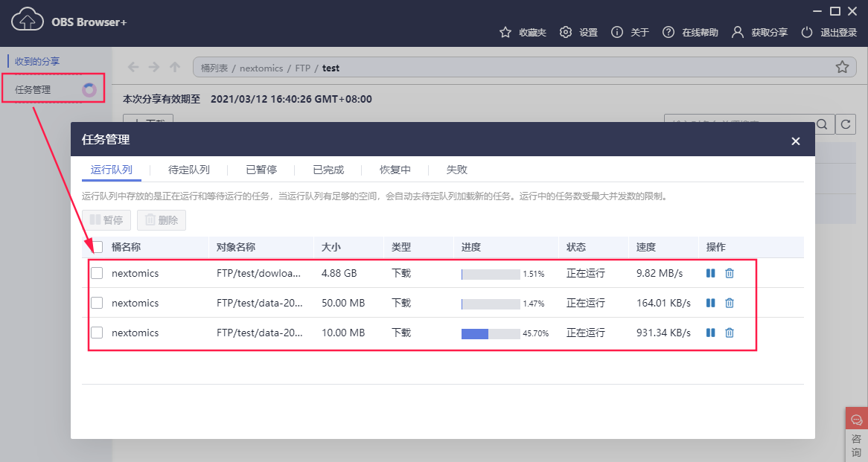The image size is (868, 462).
Task: Go up one folder level arrow
Action: click(x=175, y=68)
